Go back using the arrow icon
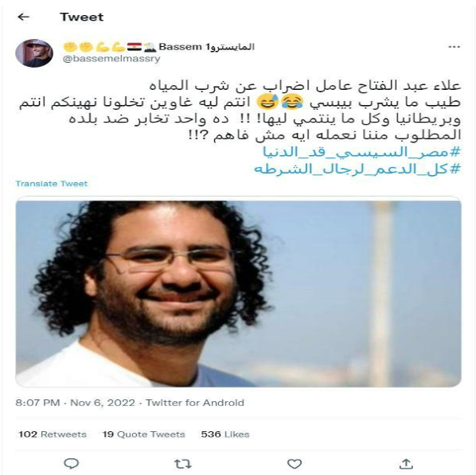 coord(23,17)
